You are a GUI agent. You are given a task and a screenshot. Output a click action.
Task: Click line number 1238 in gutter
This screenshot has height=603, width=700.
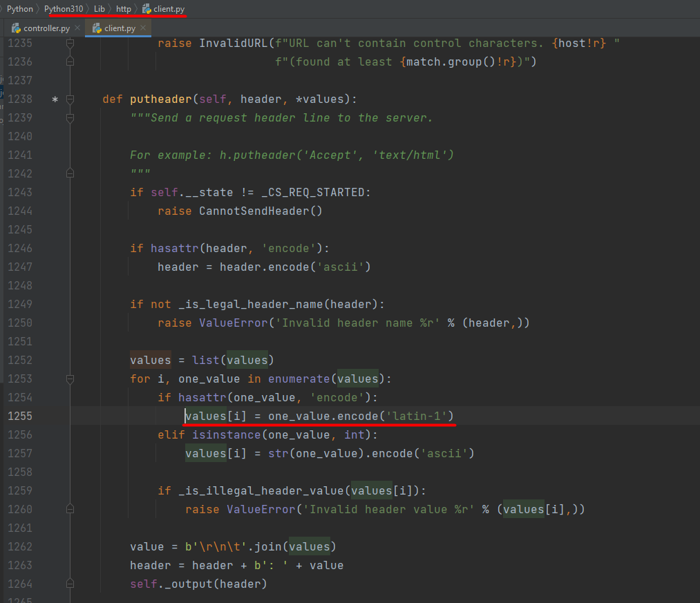[20, 99]
